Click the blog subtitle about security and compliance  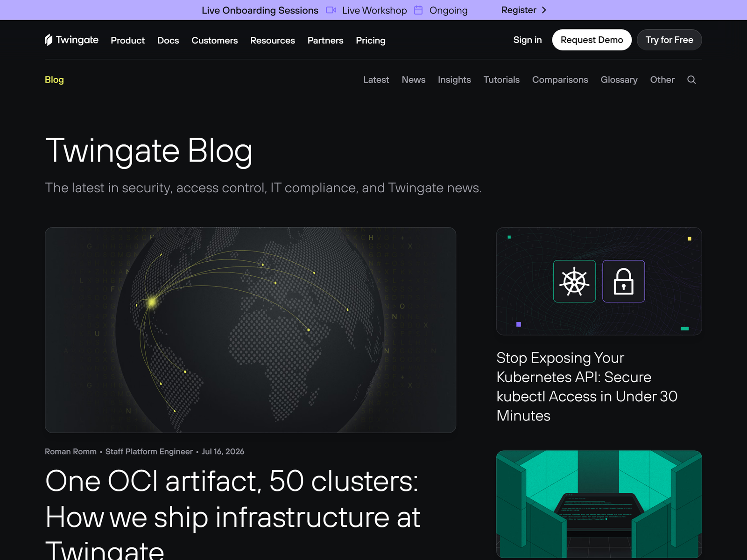coord(263,188)
